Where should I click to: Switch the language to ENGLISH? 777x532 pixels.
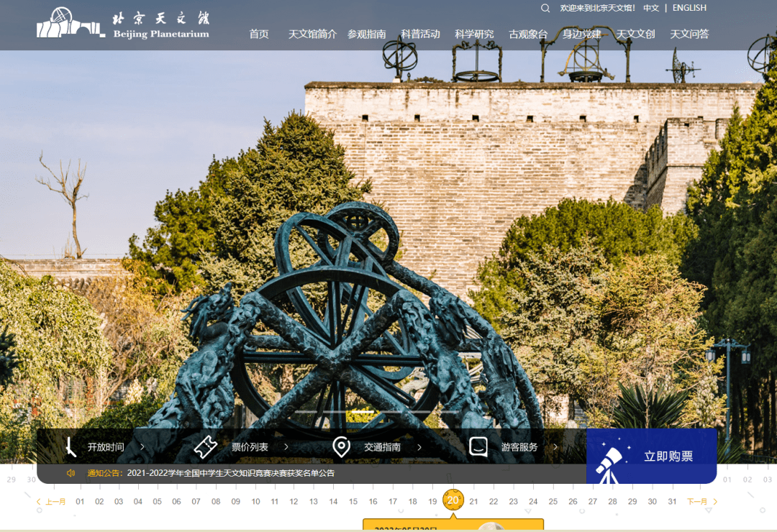pyautogui.click(x=689, y=8)
